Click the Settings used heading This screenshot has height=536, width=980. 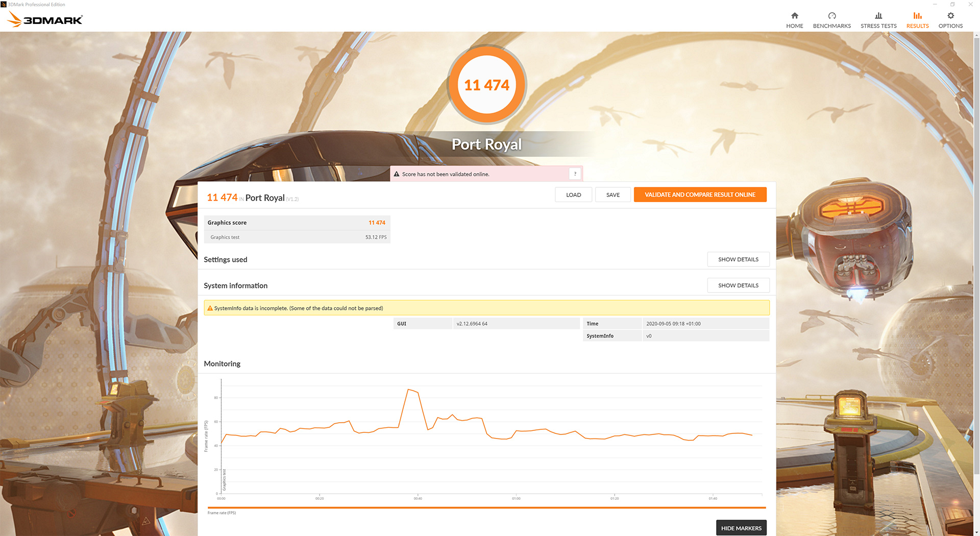(226, 259)
